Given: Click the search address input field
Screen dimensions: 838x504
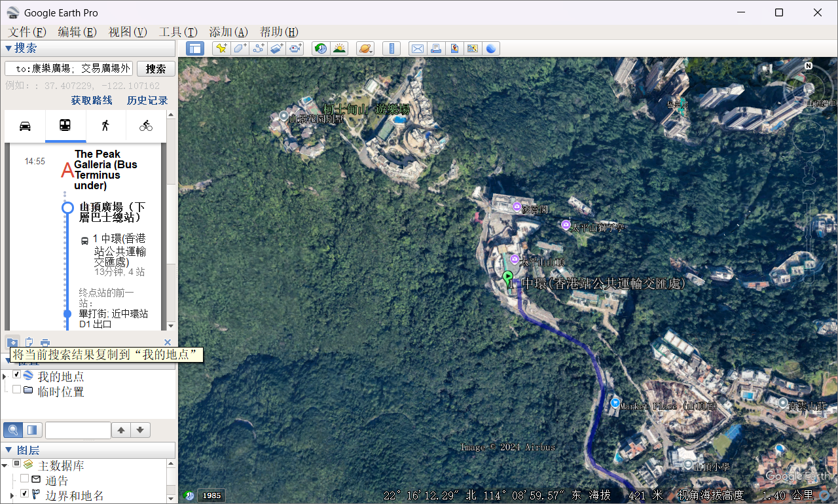Looking at the screenshot, I should pyautogui.click(x=69, y=69).
